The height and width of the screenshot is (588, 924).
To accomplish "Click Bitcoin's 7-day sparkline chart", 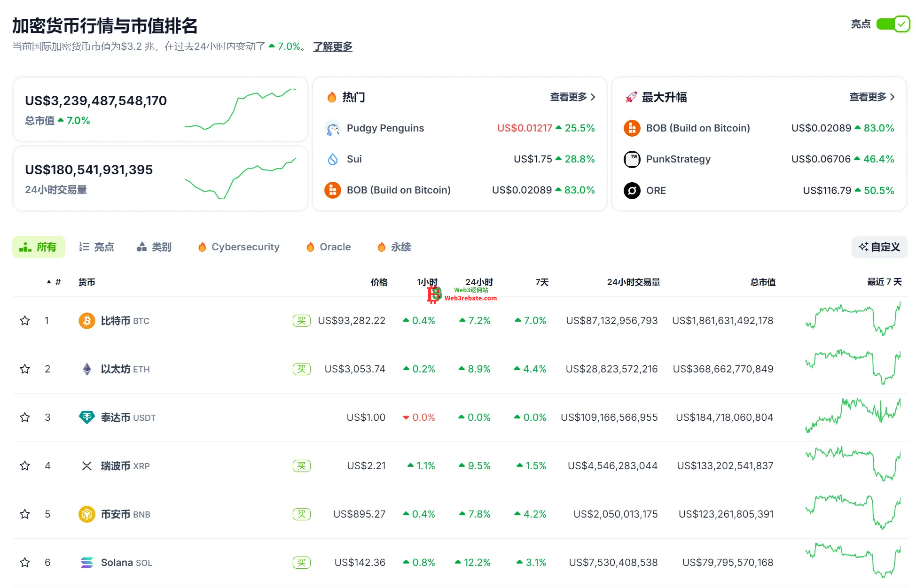I will tap(852, 321).
